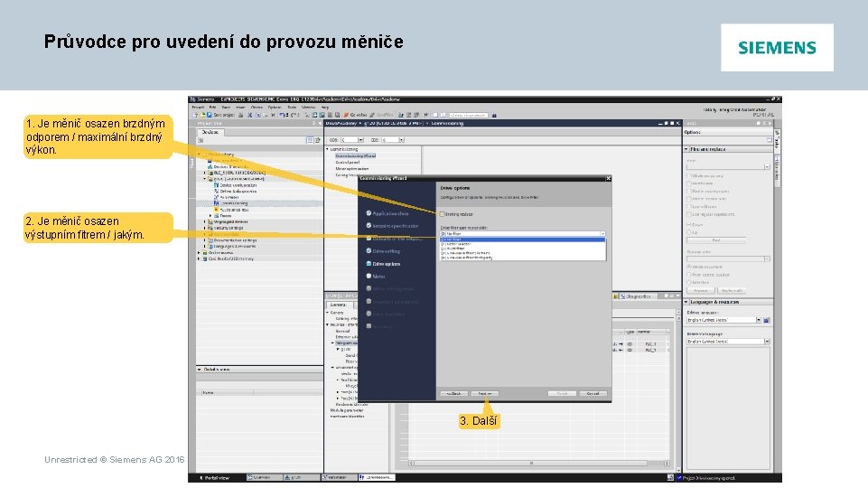The image size is (868, 488).
Task: Click the Go offline toolbar button
Action: pyautogui.click(x=382, y=115)
